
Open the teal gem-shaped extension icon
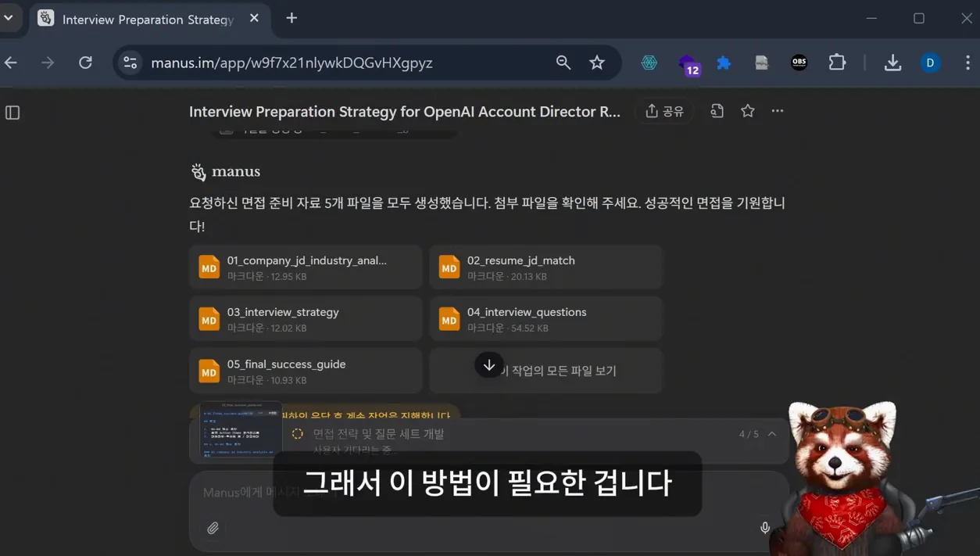point(649,63)
